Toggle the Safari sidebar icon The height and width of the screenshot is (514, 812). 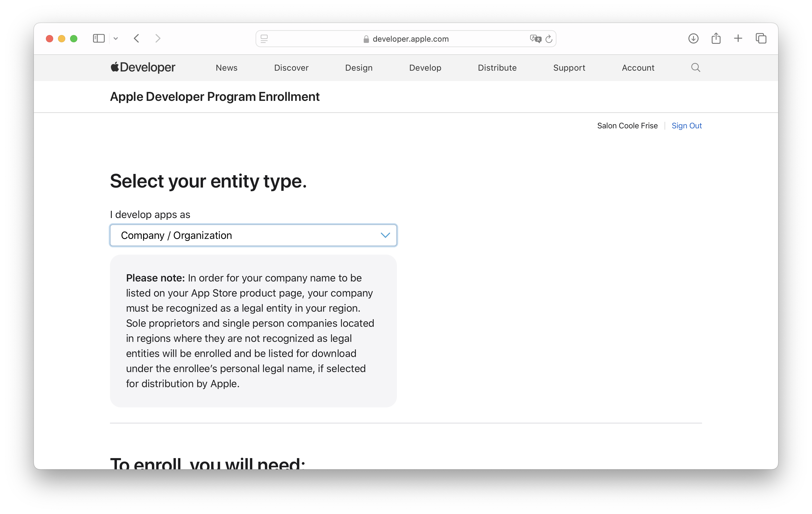[x=98, y=38]
